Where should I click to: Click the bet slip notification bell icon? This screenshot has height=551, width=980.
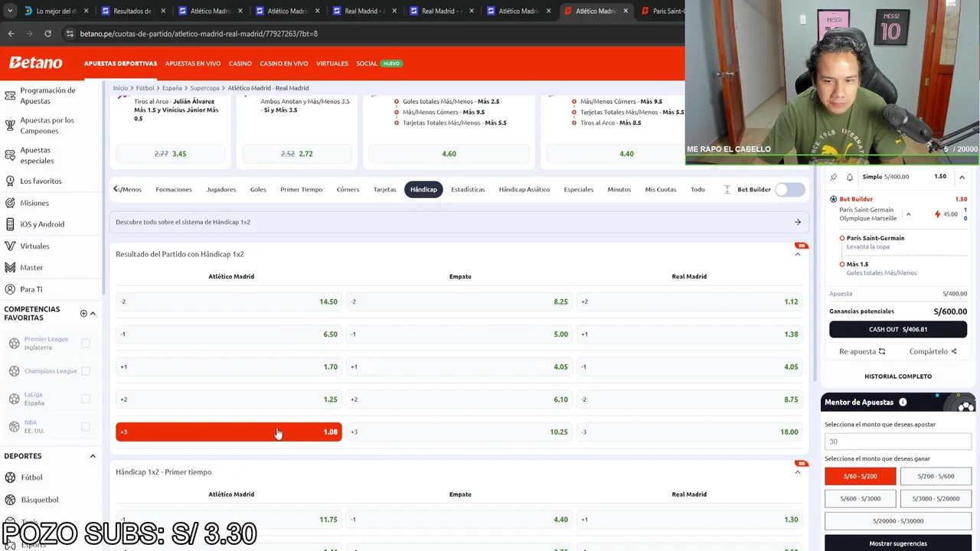(850, 177)
